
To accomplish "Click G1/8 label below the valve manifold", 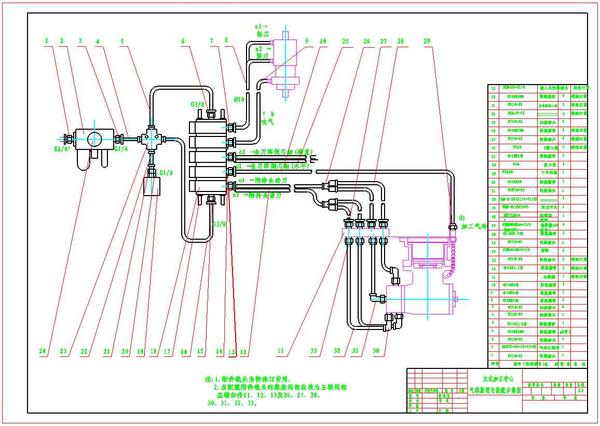I will (x=220, y=224).
